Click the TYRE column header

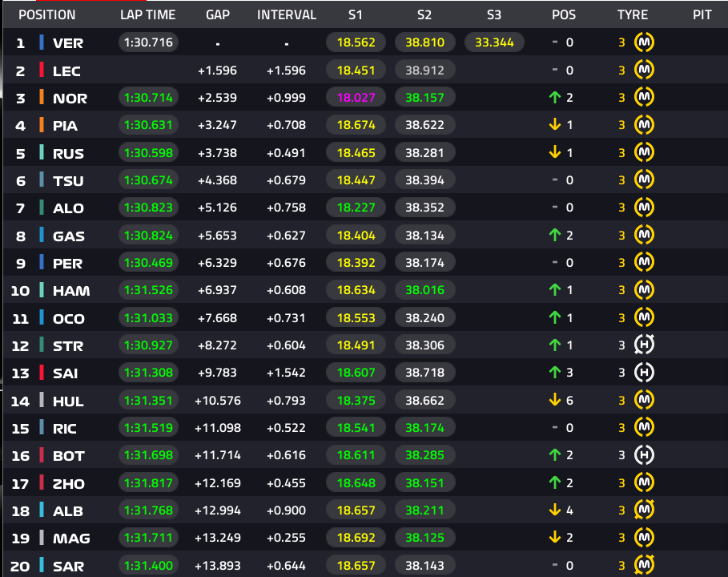[633, 15]
